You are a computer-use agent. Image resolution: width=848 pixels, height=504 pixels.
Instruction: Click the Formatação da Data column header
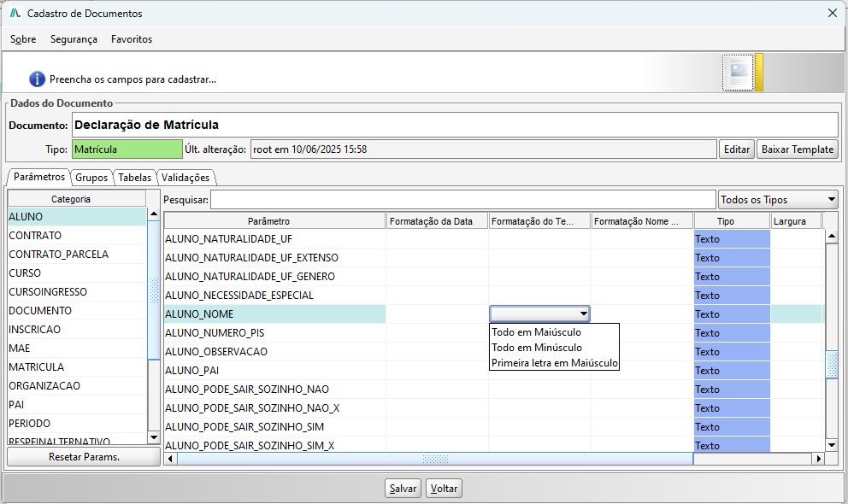point(437,221)
